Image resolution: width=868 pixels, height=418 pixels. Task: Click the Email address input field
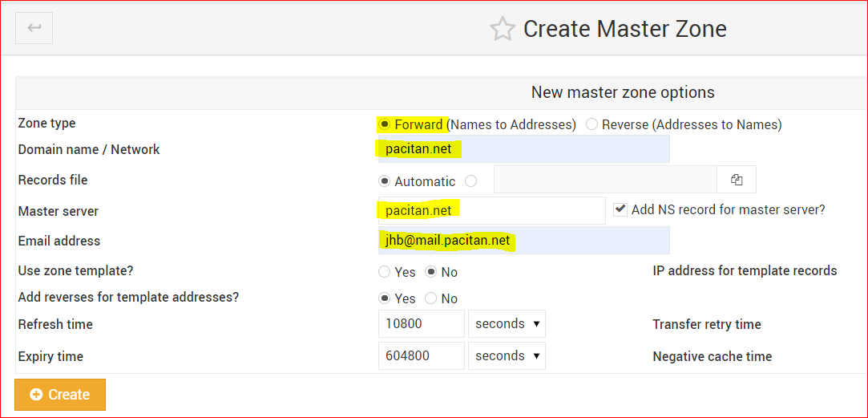click(x=523, y=241)
